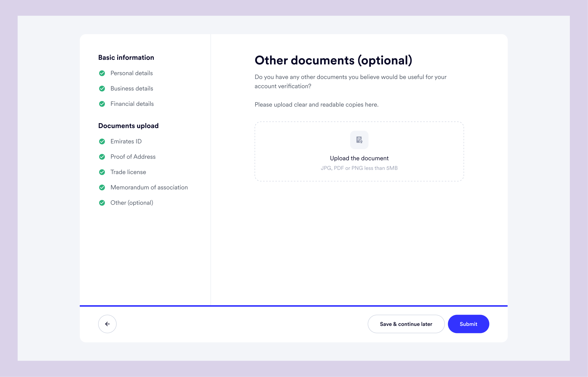Click Upload the document text in the drop area
The width and height of the screenshot is (588, 377).
pos(359,158)
